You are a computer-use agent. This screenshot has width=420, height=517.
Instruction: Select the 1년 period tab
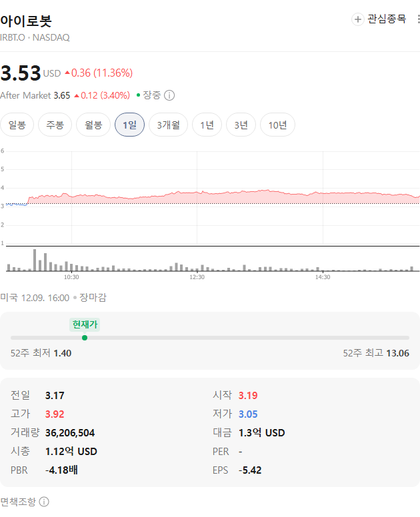[x=207, y=125]
